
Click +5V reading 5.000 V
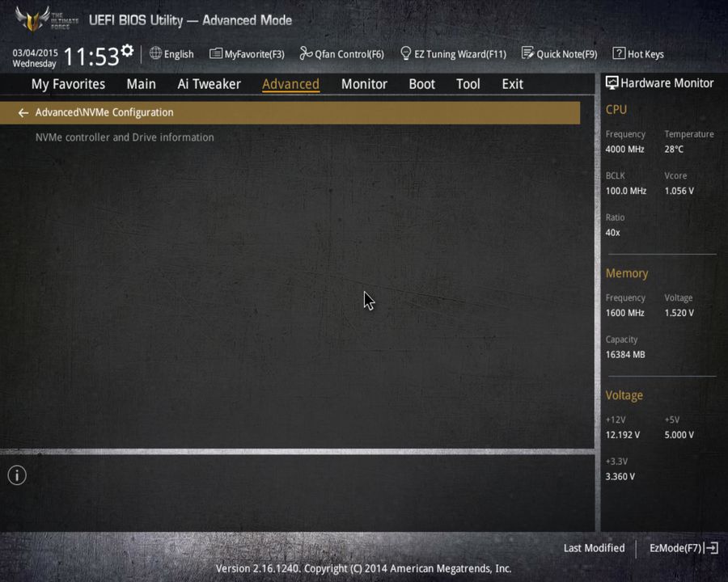click(x=679, y=435)
